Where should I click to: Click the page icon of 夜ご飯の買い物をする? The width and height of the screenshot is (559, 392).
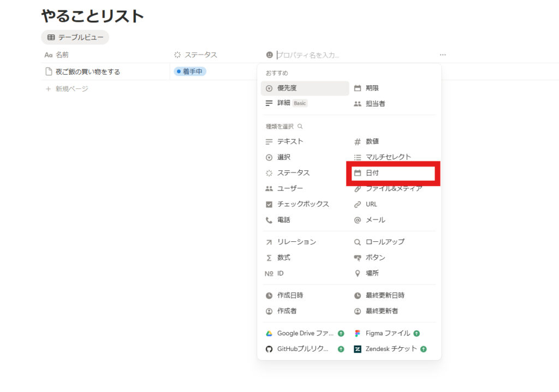[49, 72]
